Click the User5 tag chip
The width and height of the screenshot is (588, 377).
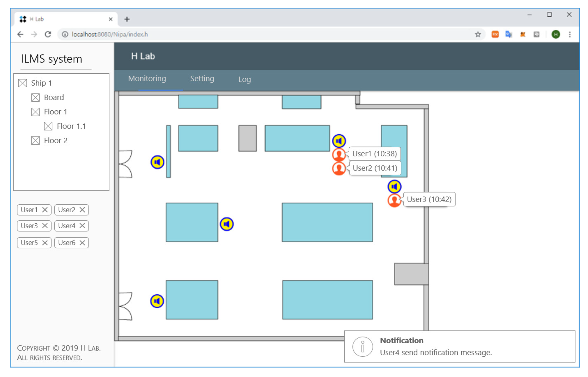pyautogui.click(x=29, y=243)
